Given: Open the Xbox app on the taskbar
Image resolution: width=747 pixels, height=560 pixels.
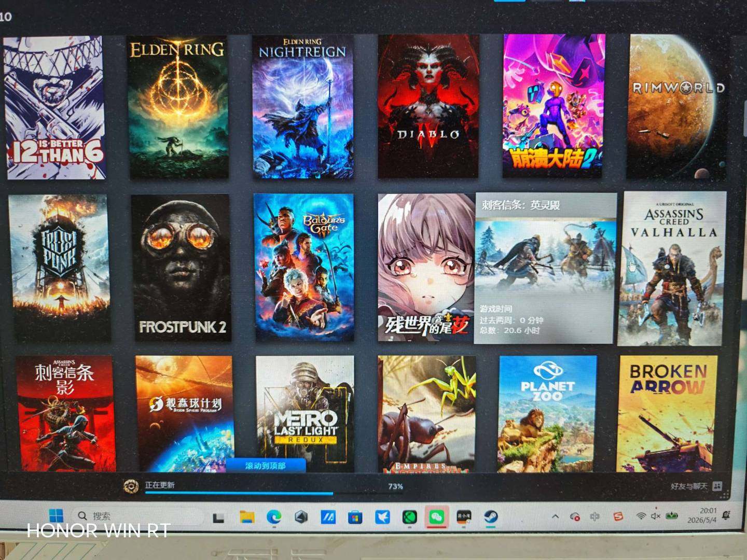Looking at the screenshot, I should pyautogui.click(x=410, y=517).
